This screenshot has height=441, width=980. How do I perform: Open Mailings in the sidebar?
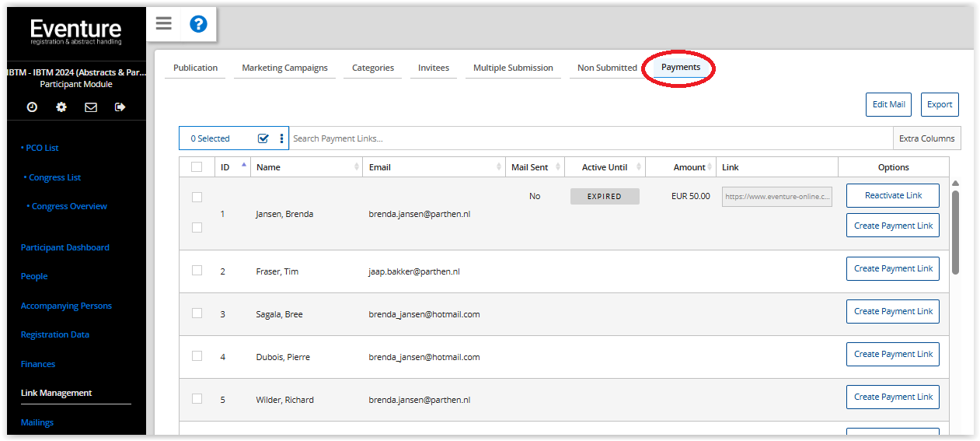click(37, 422)
